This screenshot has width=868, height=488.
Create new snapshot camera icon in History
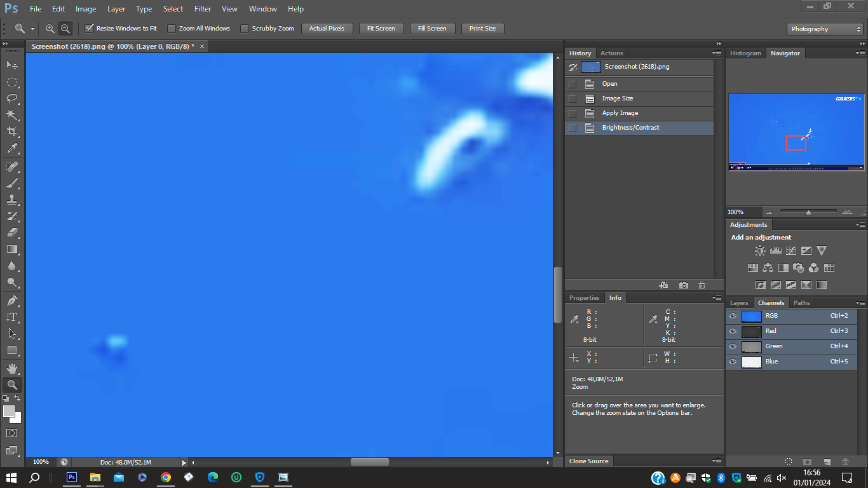[684, 285]
